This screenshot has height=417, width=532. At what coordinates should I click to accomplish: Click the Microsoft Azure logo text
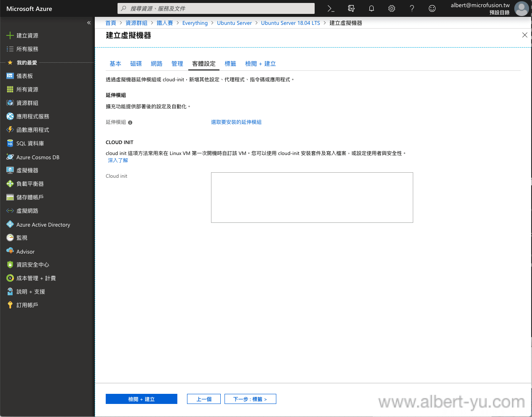(29, 8)
